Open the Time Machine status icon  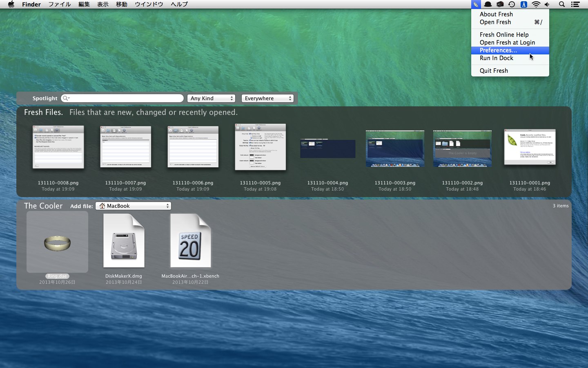point(512,4)
